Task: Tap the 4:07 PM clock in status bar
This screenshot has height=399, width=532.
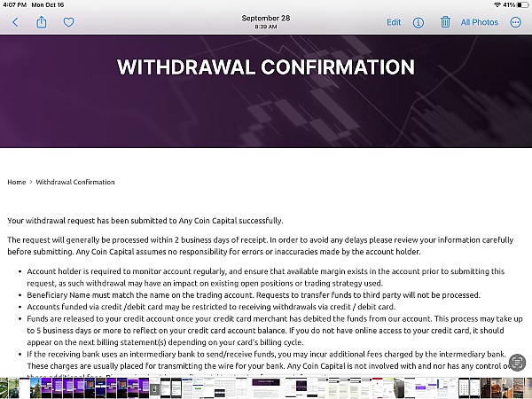Action: point(14,4)
